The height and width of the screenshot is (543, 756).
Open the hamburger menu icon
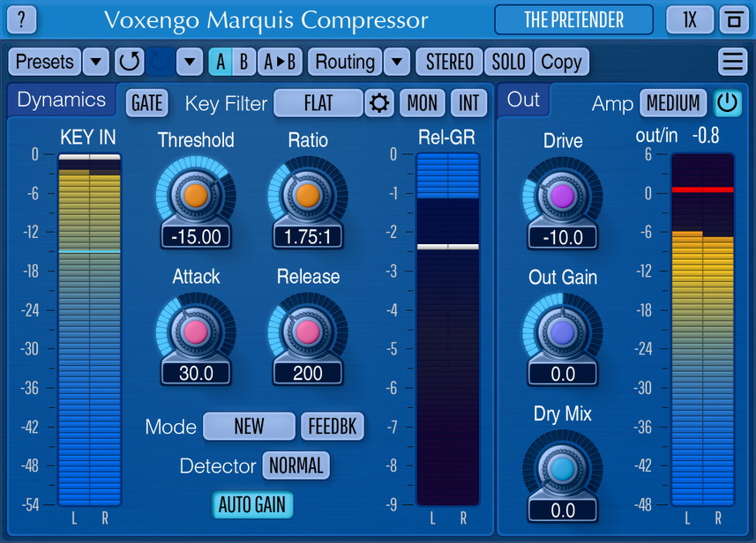[732, 62]
